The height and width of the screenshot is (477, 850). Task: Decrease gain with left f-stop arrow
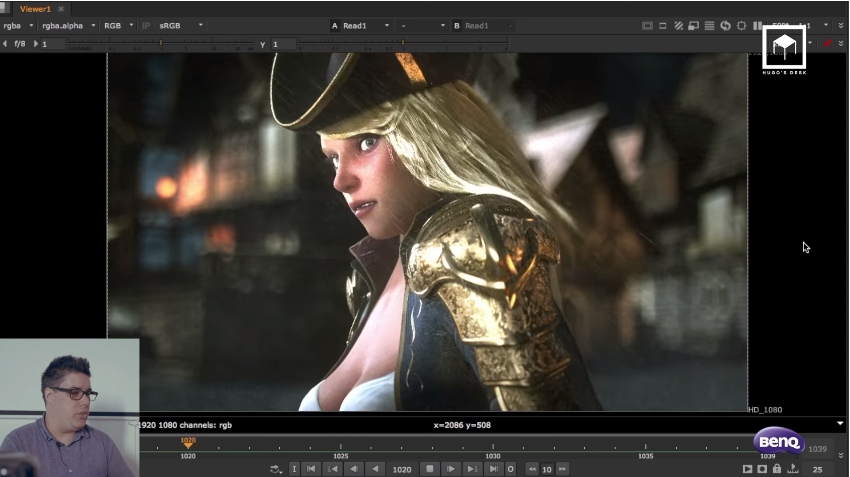pos(5,43)
